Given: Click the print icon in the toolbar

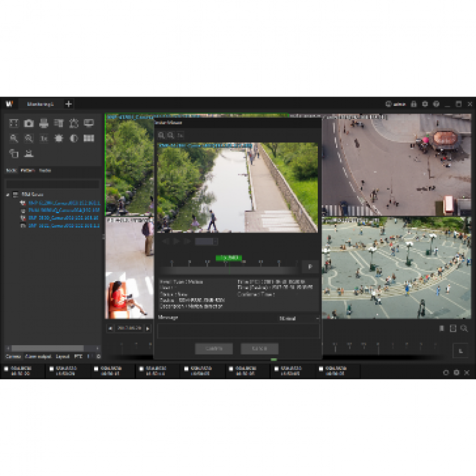Looking at the screenshot, I should 43,123.
